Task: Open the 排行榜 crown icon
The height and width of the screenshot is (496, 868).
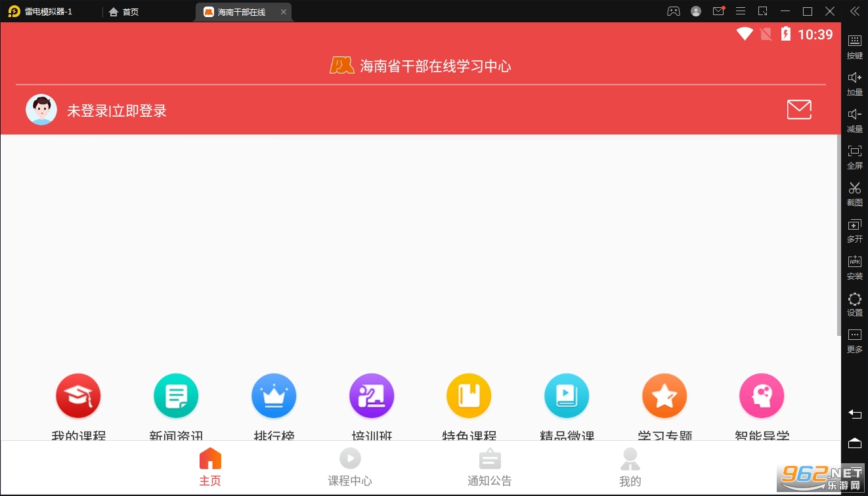Action: (274, 396)
